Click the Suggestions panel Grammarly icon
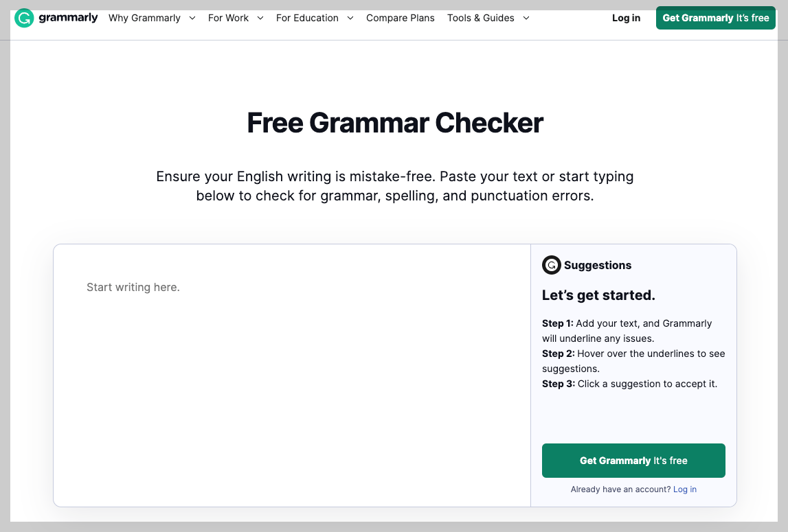Screen dimensions: 788x532 pos(551,265)
